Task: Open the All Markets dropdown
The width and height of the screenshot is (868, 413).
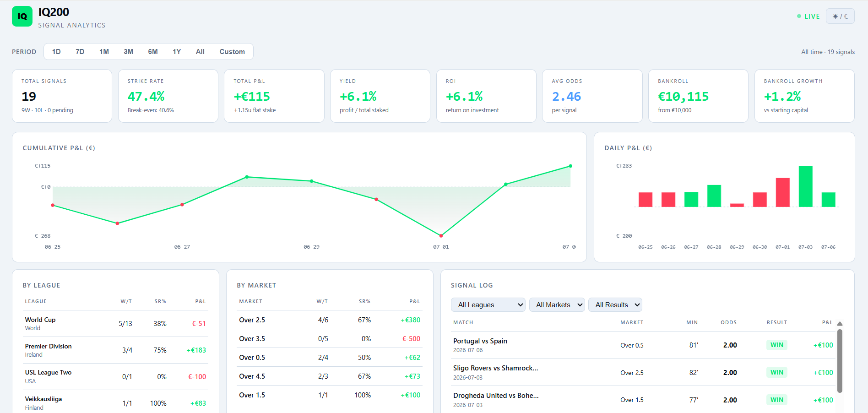Action: pyautogui.click(x=557, y=305)
